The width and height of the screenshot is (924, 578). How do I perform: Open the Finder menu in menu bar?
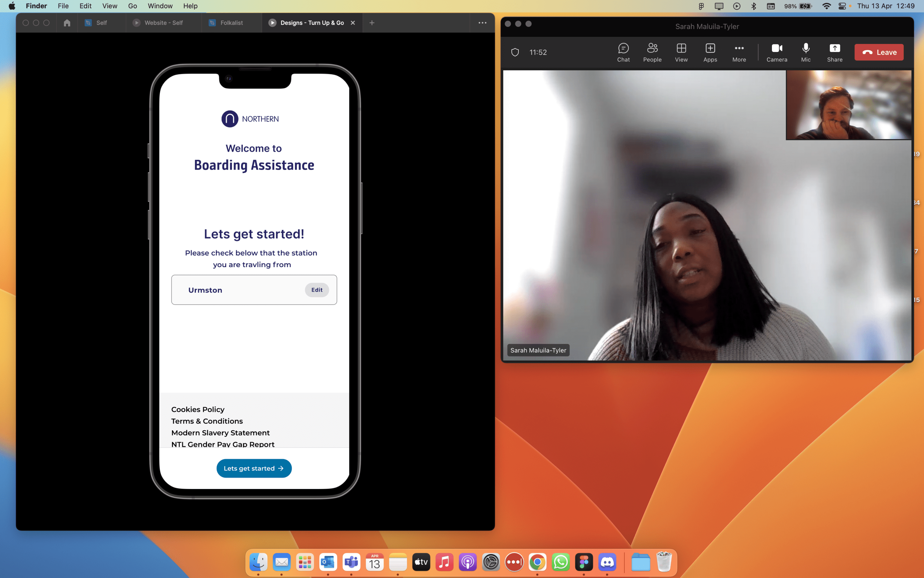36,6
